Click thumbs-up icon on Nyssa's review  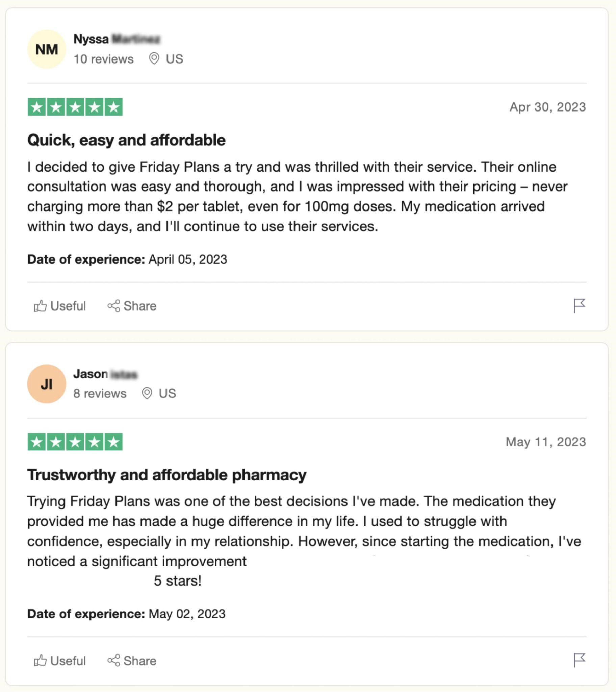point(40,306)
